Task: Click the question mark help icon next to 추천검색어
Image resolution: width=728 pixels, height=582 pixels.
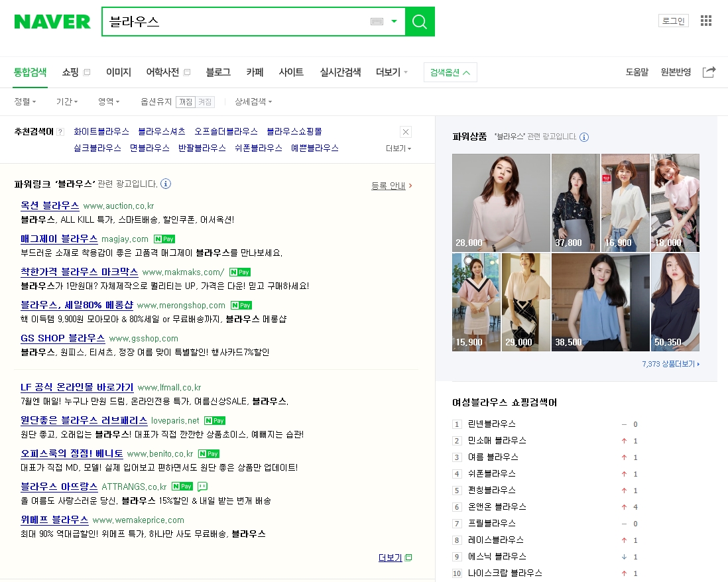Action: (x=60, y=132)
